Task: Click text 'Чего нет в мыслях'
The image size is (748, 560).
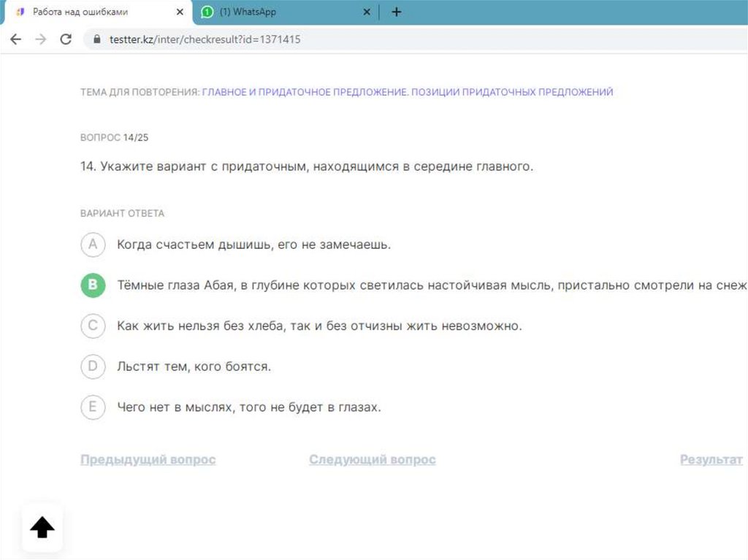Action: (175, 407)
